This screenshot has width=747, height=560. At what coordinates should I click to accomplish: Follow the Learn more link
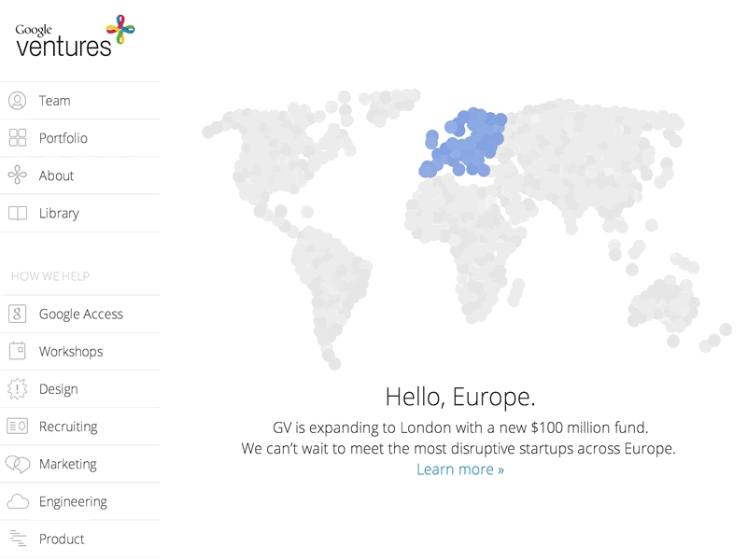tap(460, 469)
